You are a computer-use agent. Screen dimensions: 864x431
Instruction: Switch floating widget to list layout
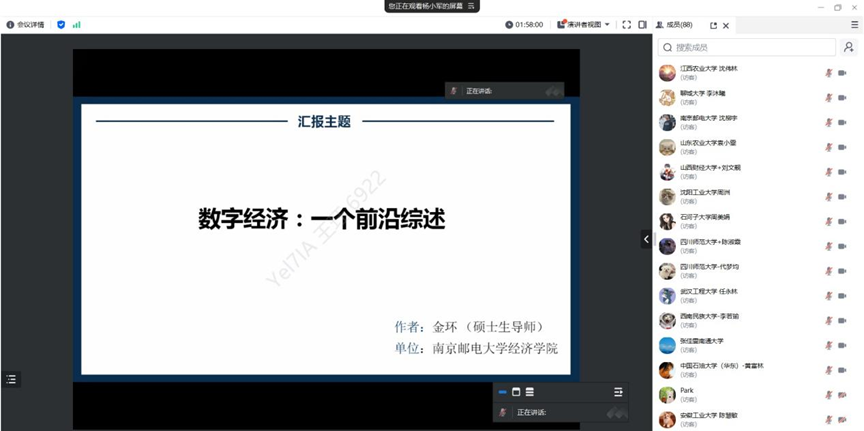point(530,392)
